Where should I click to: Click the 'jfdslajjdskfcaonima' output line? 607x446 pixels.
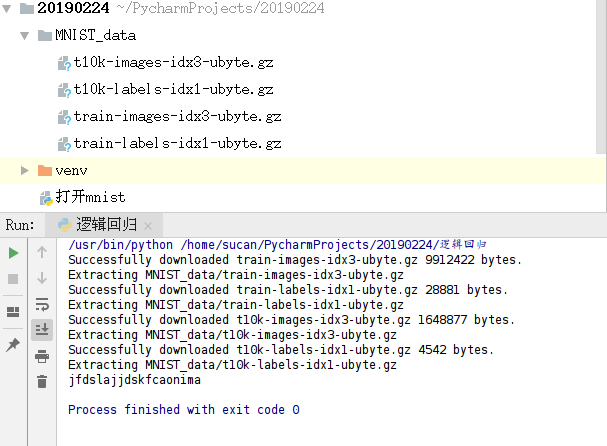pyautogui.click(x=134, y=380)
